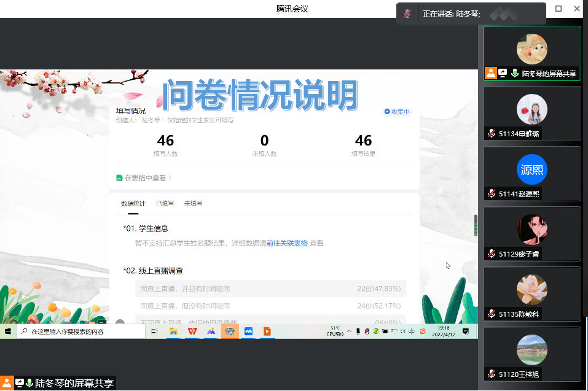Viewport: 588px width, 391px height.
Task: Select 51129廖子睿's avatar thumbnail
Action: [531, 230]
